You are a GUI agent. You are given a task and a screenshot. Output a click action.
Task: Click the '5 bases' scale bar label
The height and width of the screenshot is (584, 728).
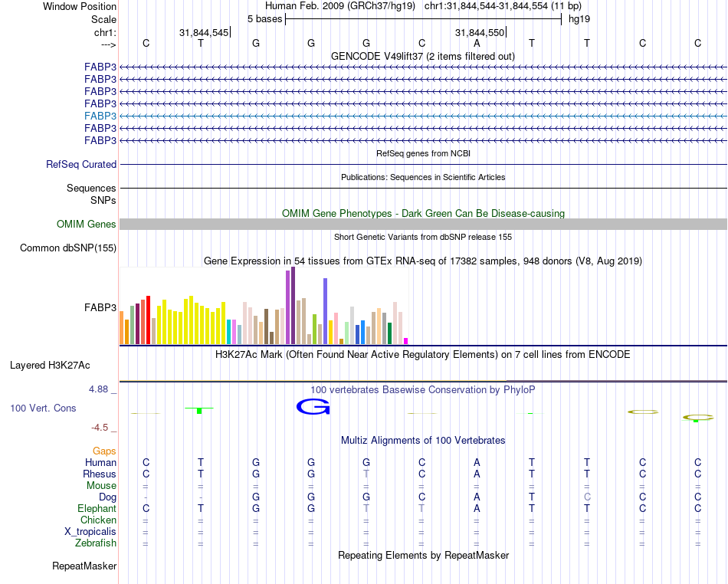tap(264, 19)
